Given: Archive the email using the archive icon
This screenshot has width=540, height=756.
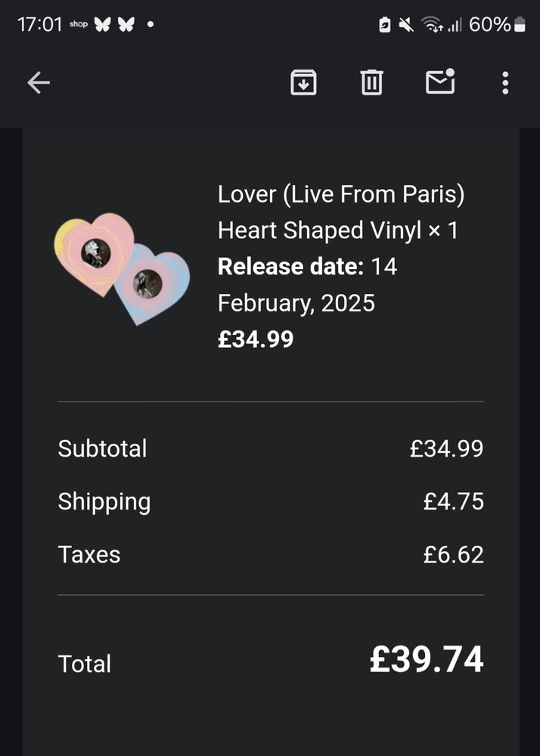Looking at the screenshot, I should coord(303,82).
